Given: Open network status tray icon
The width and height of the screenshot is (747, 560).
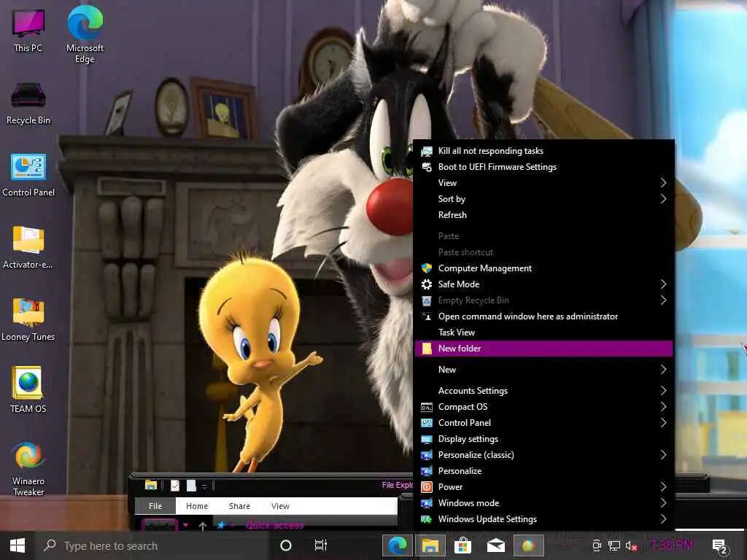Looking at the screenshot, I should (x=614, y=545).
